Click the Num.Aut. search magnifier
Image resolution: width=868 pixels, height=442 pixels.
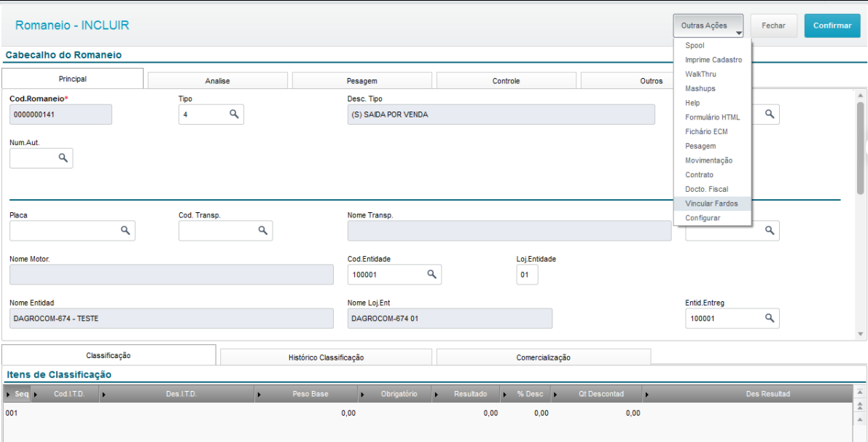click(x=63, y=158)
